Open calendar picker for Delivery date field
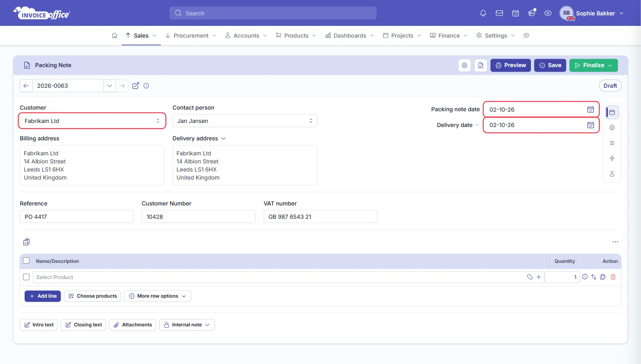The height and width of the screenshot is (364, 641). [x=590, y=125]
